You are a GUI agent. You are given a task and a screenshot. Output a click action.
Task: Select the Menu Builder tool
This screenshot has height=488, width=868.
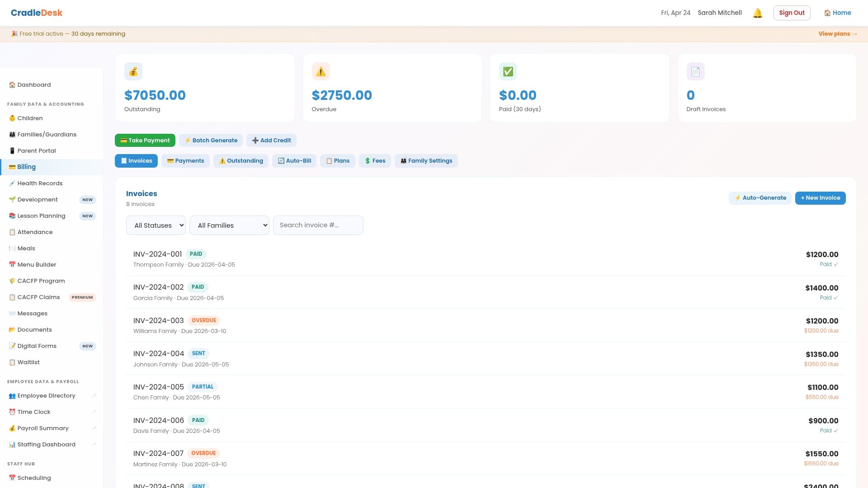(x=37, y=264)
